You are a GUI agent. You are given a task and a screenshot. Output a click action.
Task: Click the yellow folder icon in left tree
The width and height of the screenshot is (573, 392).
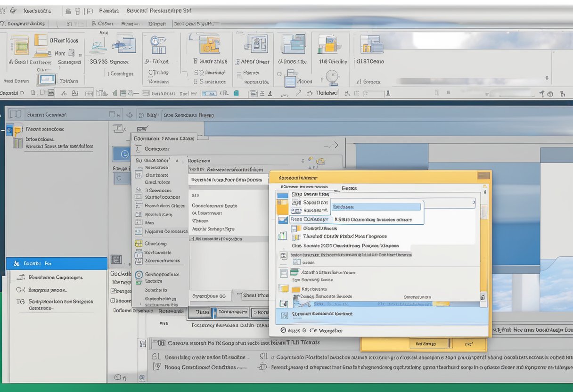(x=17, y=130)
